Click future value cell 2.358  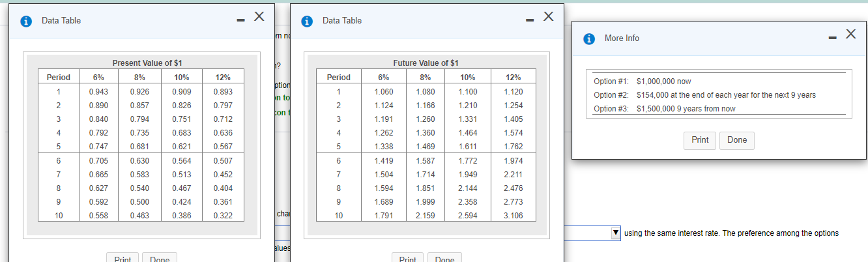(x=467, y=202)
